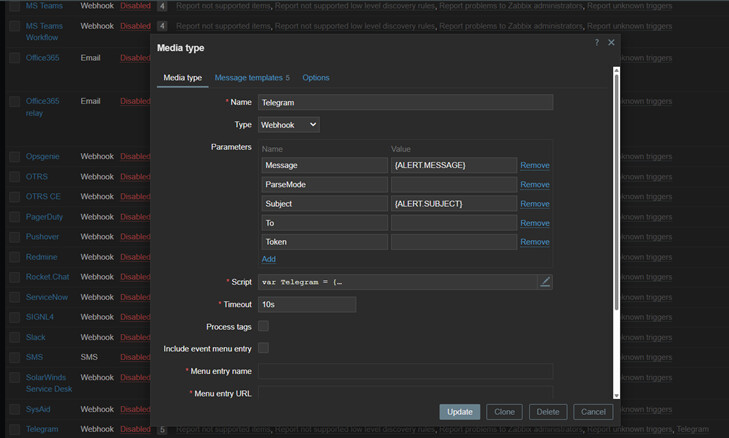Image resolution: width=729 pixels, height=438 pixels.
Task: Select the checkbox for Telegram row
Action: pos(15,429)
